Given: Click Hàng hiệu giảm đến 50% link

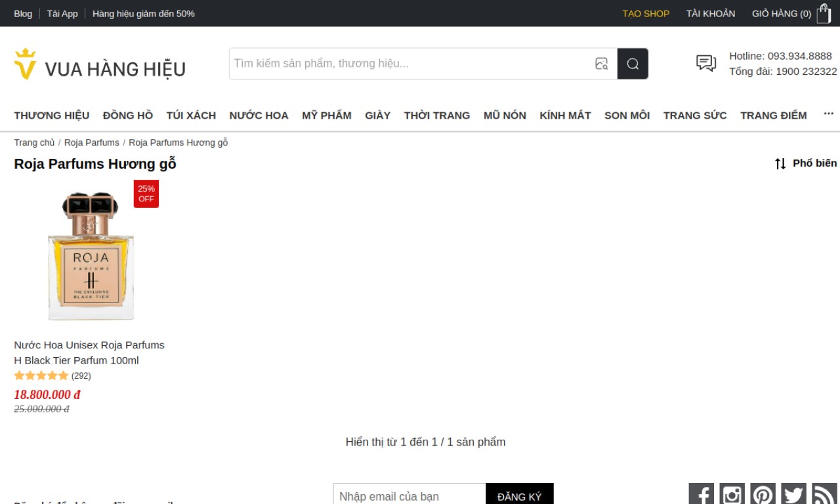Looking at the screenshot, I should click(144, 13).
